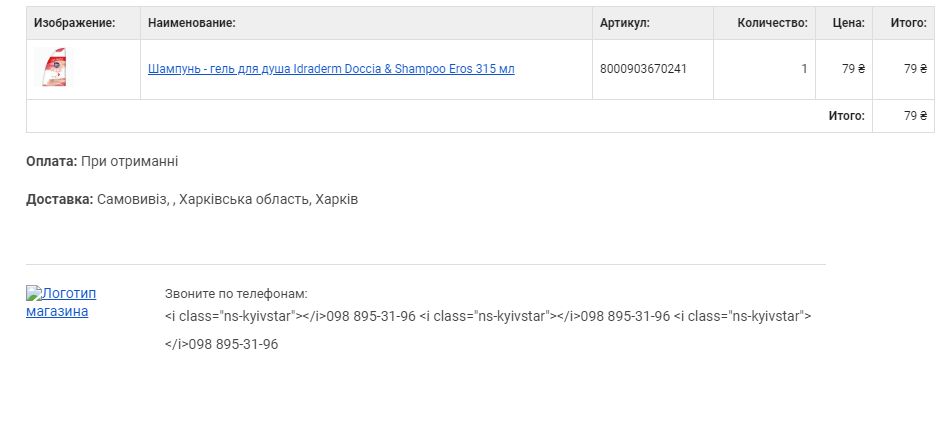The width and height of the screenshot is (949, 424).
Task: Click the row total 79 ₴ cell
Action: point(903,70)
